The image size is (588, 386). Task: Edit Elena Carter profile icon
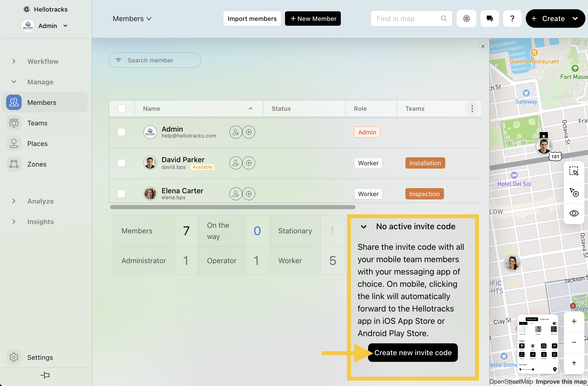click(x=236, y=194)
